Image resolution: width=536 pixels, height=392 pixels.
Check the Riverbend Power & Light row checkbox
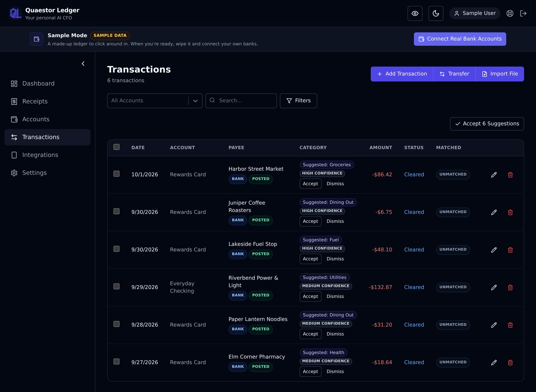116,286
